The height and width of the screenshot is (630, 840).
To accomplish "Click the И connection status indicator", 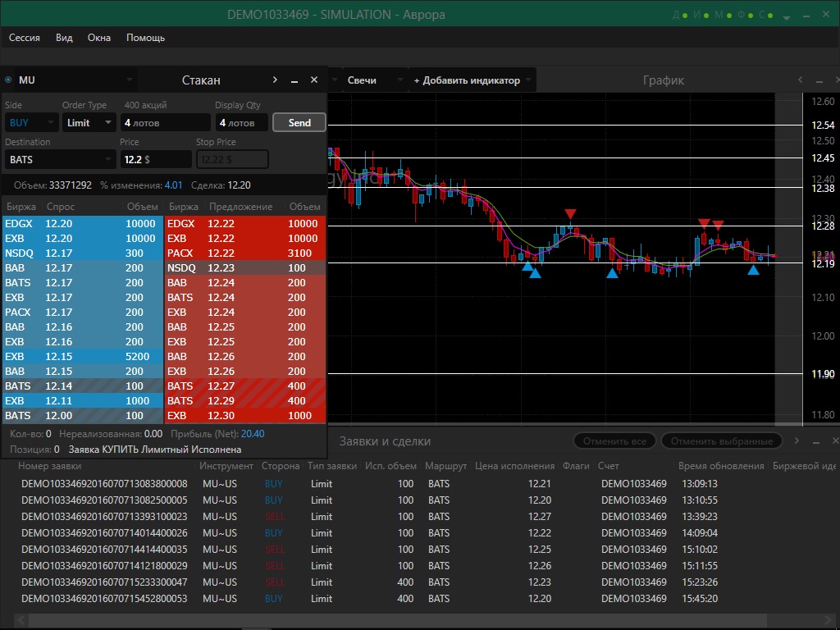I will point(701,15).
